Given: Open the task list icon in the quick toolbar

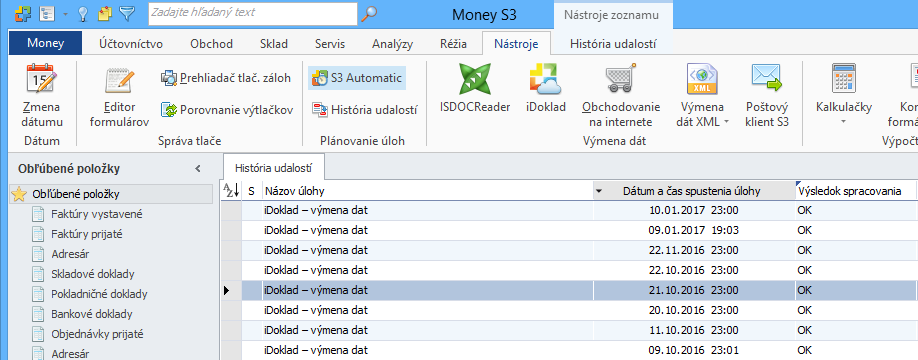Looking at the screenshot, I should click(x=46, y=13).
